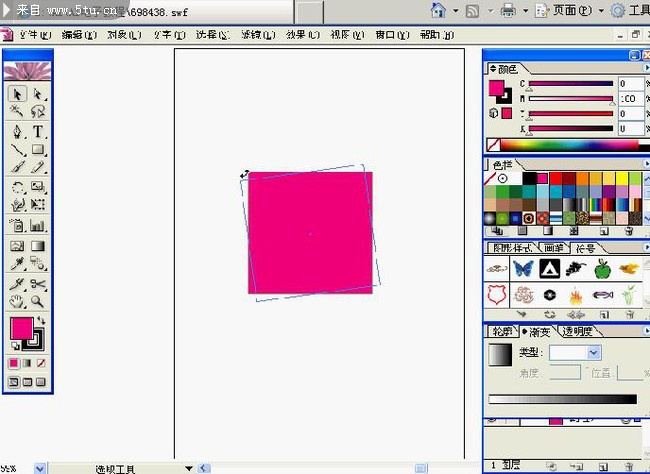
Task: Click the butterfly symbol in Symbols panel
Action: click(x=522, y=268)
